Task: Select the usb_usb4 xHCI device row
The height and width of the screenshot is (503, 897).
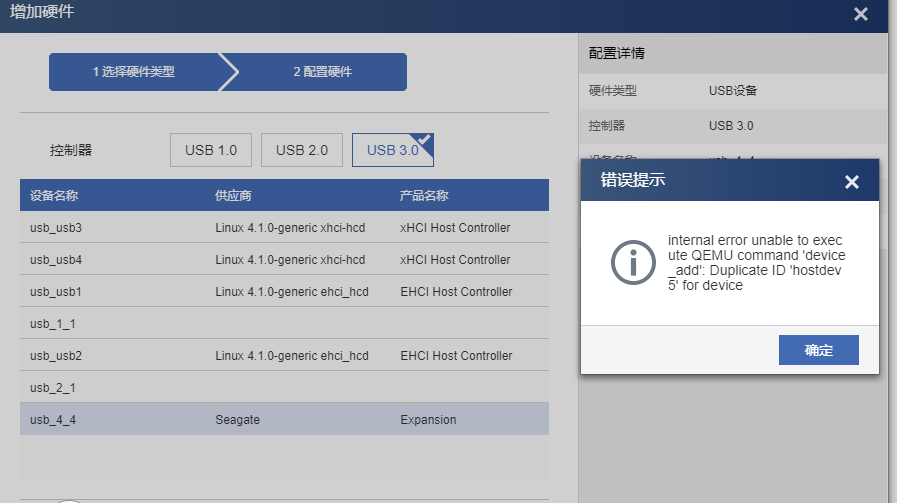Action: coord(284,259)
